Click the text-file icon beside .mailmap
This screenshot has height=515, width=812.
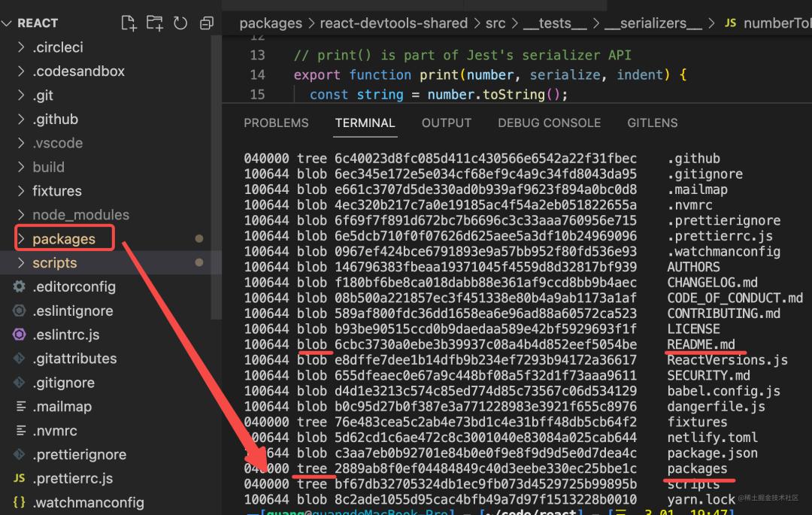(x=21, y=406)
